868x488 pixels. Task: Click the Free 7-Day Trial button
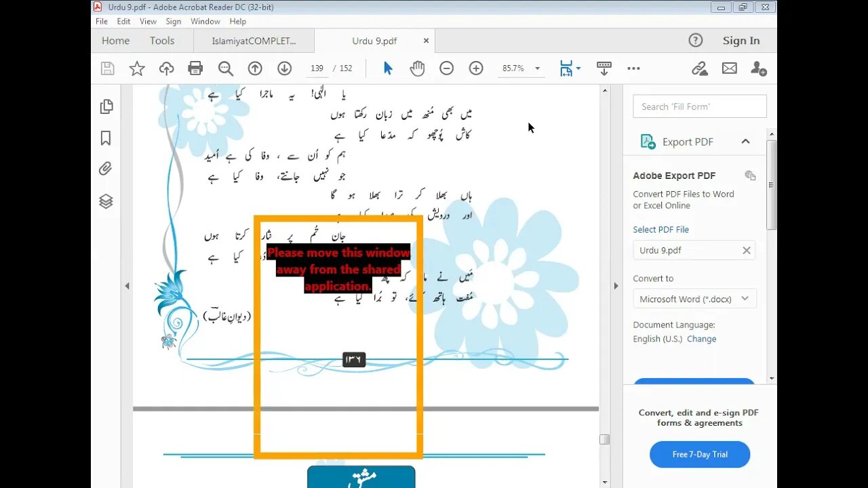coord(700,454)
